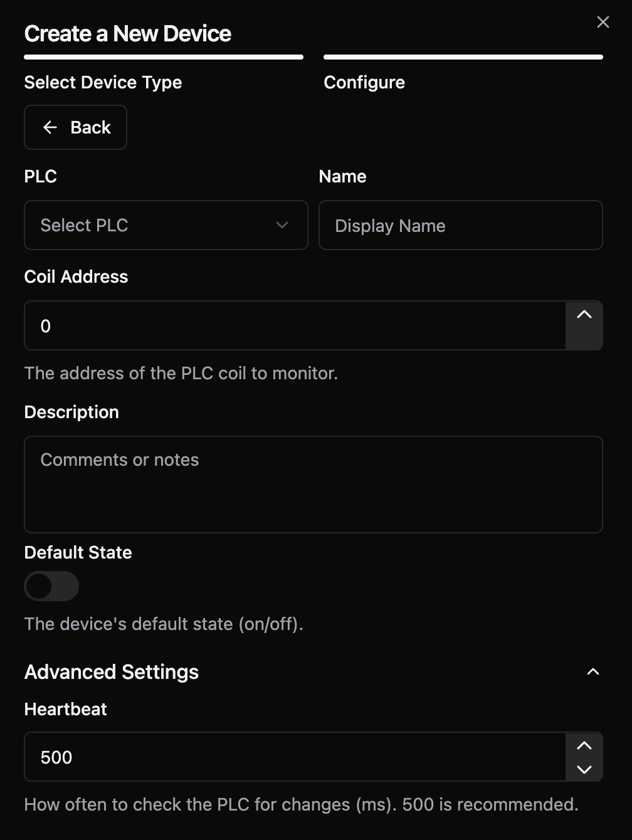
Task: Click into the Heartbeat value field
Action: pos(295,757)
